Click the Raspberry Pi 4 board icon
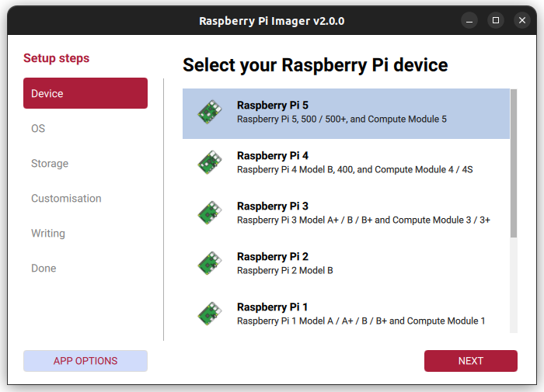This screenshot has height=392, width=544. click(209, 164)
